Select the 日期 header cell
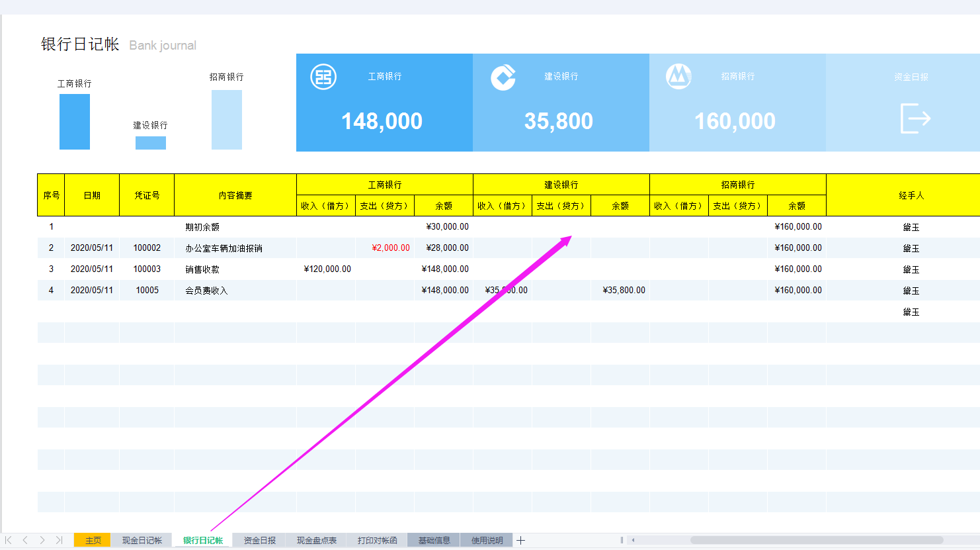 coord(92,195)
